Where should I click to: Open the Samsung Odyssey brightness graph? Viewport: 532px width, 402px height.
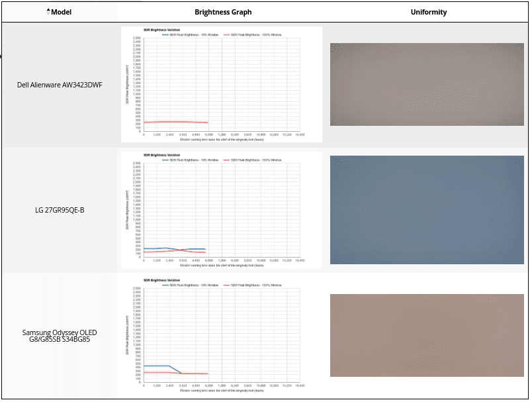pos(222,335)
